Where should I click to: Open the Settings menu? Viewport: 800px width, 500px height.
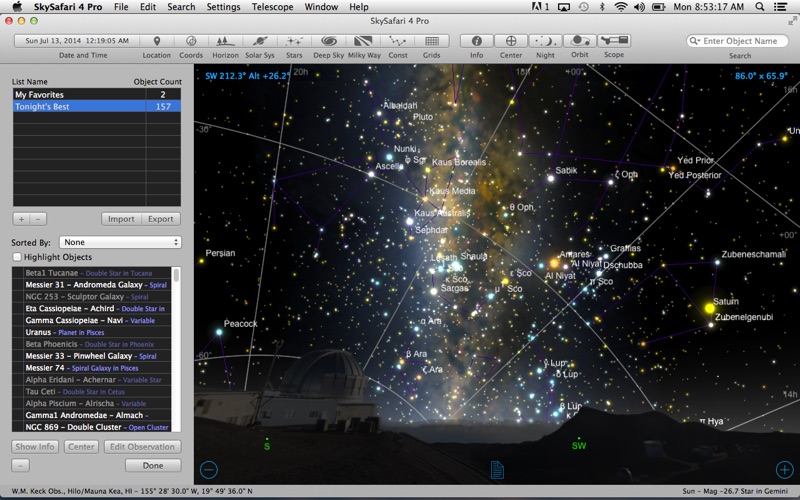point(223,7)
